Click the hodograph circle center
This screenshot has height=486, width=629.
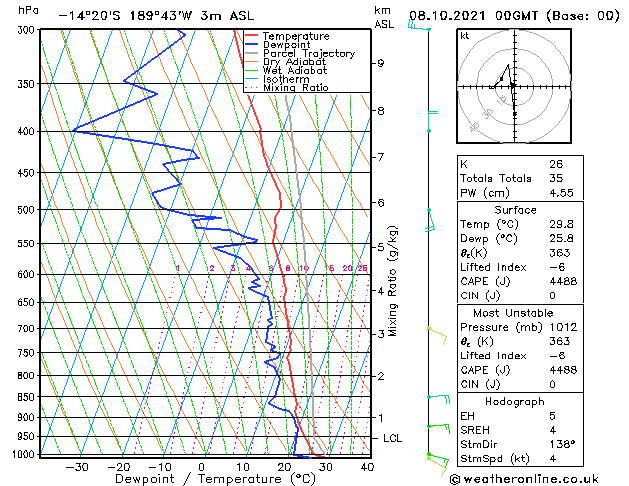point(514,86)
